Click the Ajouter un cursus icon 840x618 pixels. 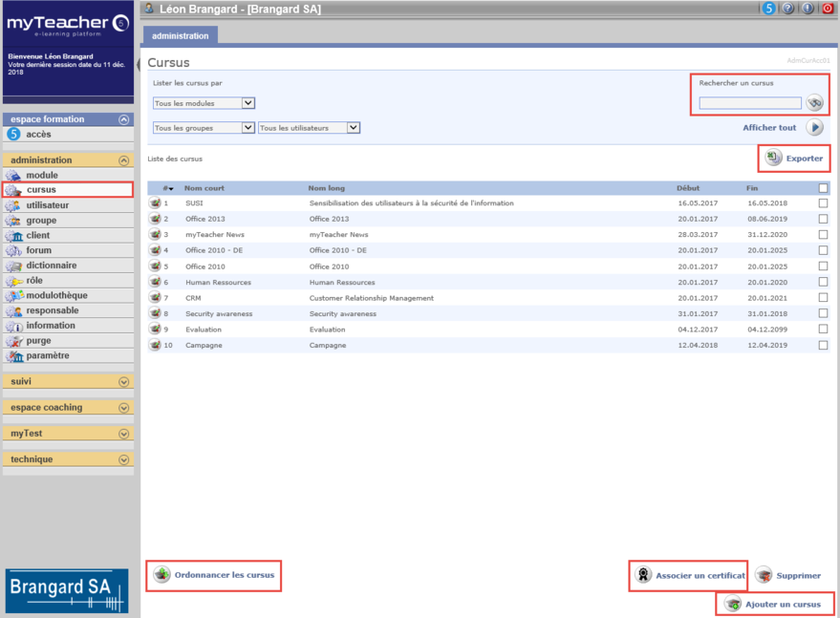pyautogui.click(x=733, y=605)
